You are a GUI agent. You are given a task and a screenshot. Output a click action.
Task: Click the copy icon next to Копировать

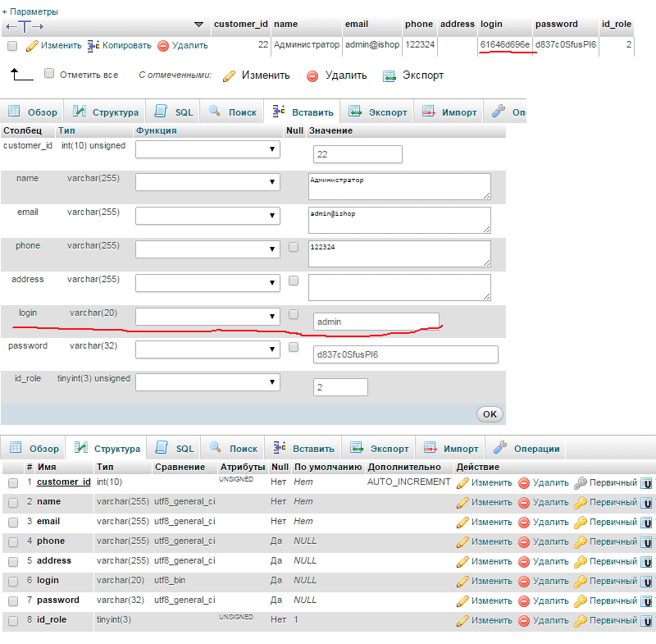pyautogui.click(x=93, y=46)
